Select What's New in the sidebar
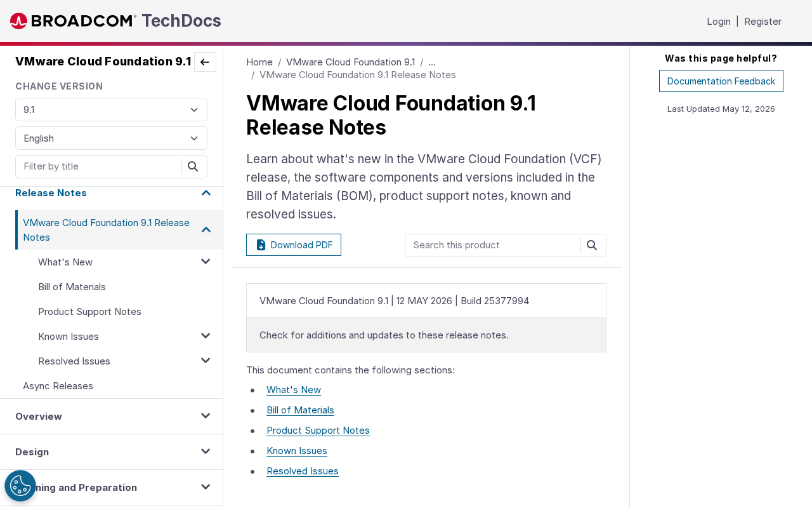Viewport: 812px width, 508px height. (65, 262)
